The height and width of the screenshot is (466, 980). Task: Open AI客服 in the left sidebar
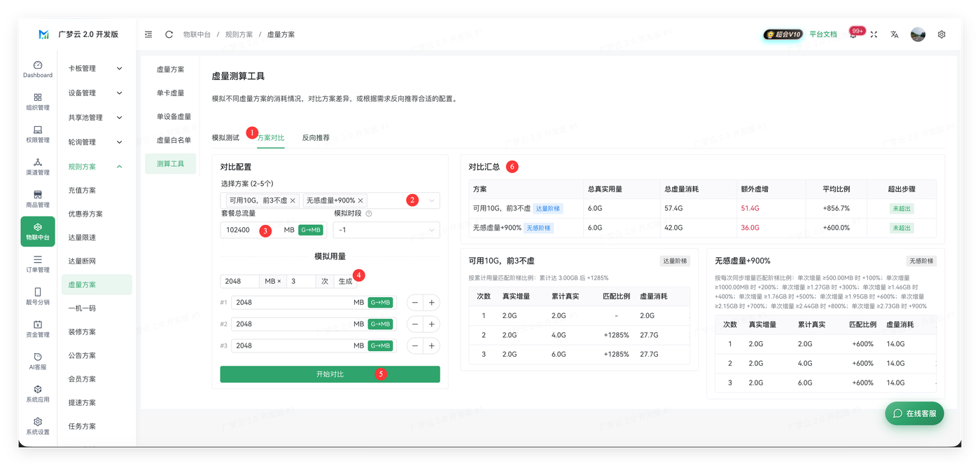click(38, 361)
